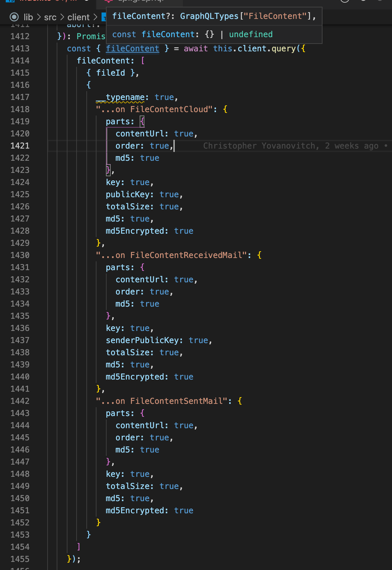
Task: Open the 'src' breadcrumb segment
Action: tap(50, 17)
